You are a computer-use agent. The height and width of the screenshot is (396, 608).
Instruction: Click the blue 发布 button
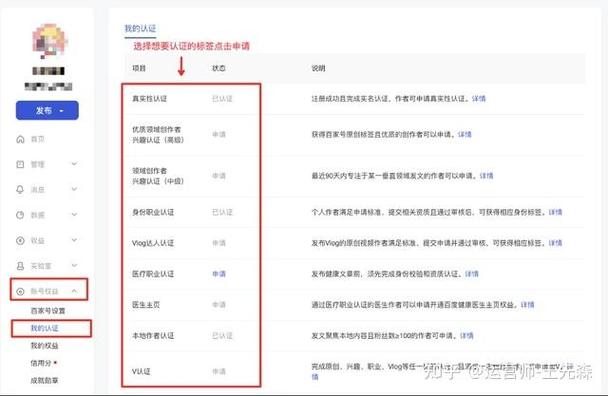(x=47, y=111)
